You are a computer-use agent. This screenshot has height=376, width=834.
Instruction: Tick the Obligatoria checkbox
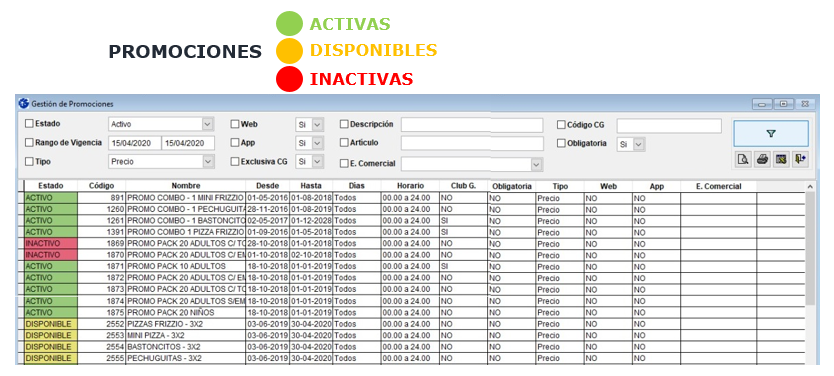tap(561, 144)
